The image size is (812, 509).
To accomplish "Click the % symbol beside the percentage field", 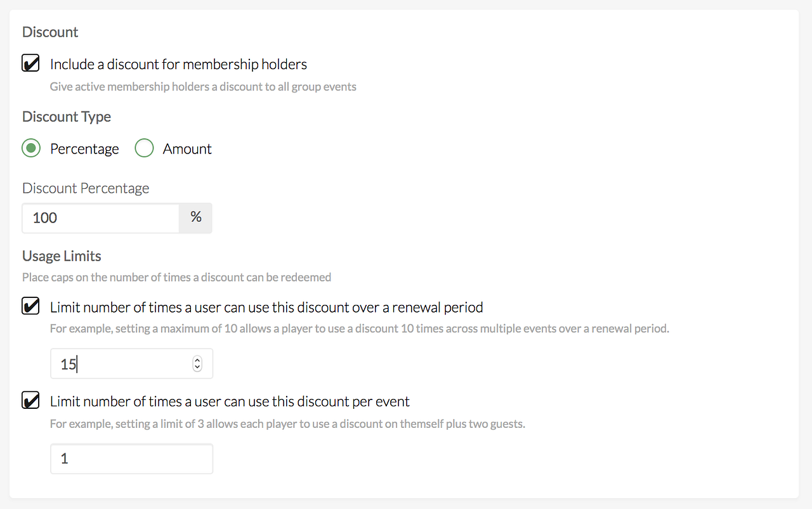I will pyautogui.click(x=196, y=217).
